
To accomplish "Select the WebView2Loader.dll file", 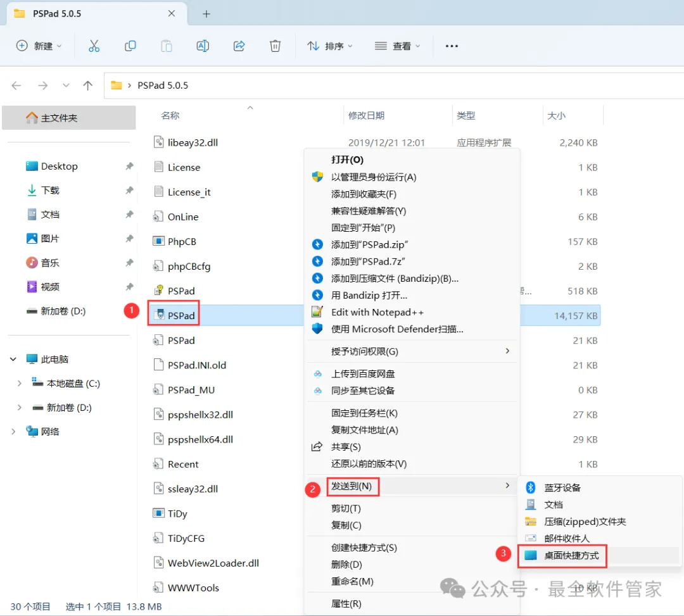I will pos(213,563).
